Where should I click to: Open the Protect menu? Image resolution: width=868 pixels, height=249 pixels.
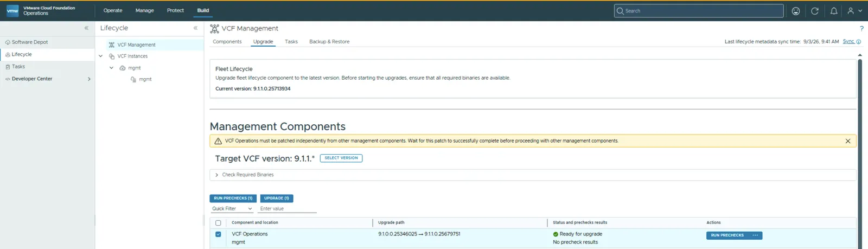pos(175,10)
